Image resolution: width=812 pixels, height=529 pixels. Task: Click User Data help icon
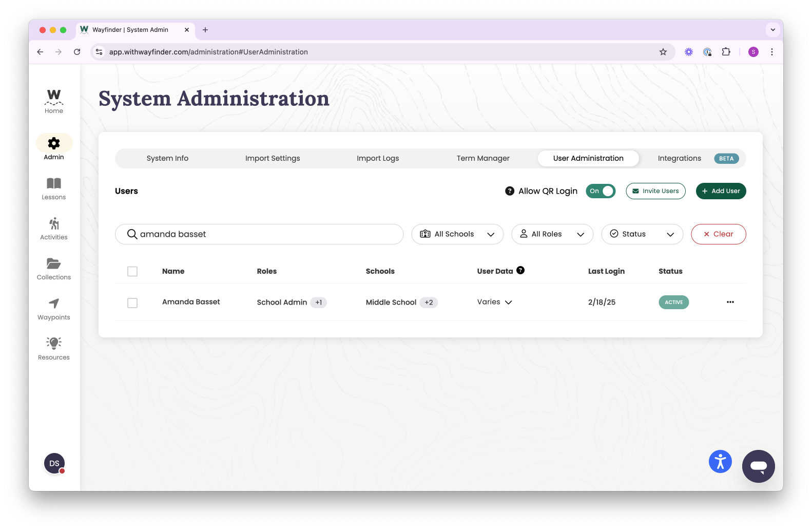point(520,270)
